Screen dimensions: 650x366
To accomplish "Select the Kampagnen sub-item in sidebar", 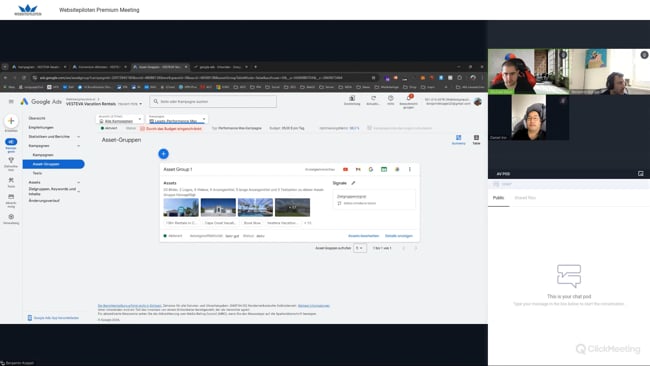I will (43, 155).
